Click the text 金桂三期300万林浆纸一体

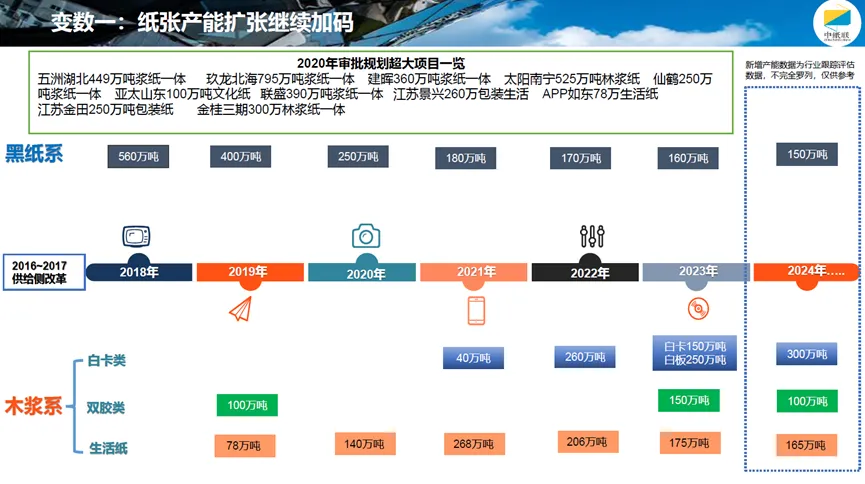tap(271, 110)
